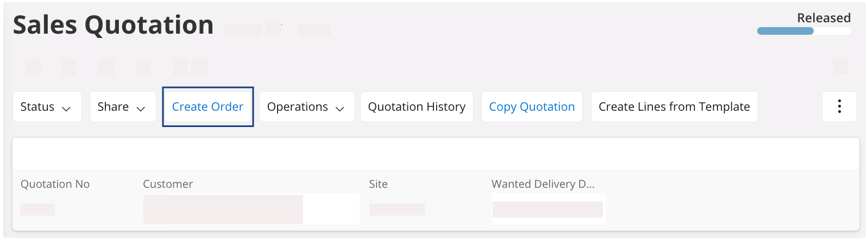Viewport: 868px width, 241px height.
Task: Select Create Lines from Template
Action: pos(674,107)
